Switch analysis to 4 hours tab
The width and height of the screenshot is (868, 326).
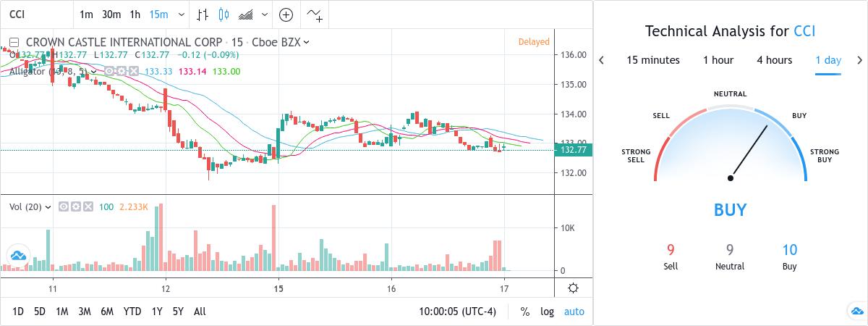pyautogui.click(x=775, y=60)
